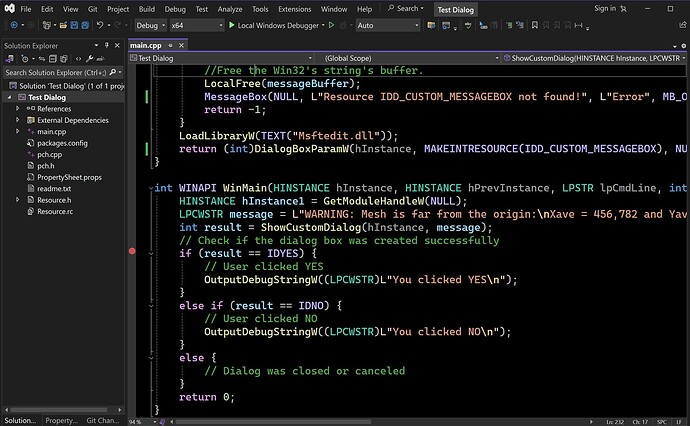The height and width of the screenshot is (426, 690).
Task: Toggle the breakpoint on the result == IDYES line
Action: click(x=133, y=253)
